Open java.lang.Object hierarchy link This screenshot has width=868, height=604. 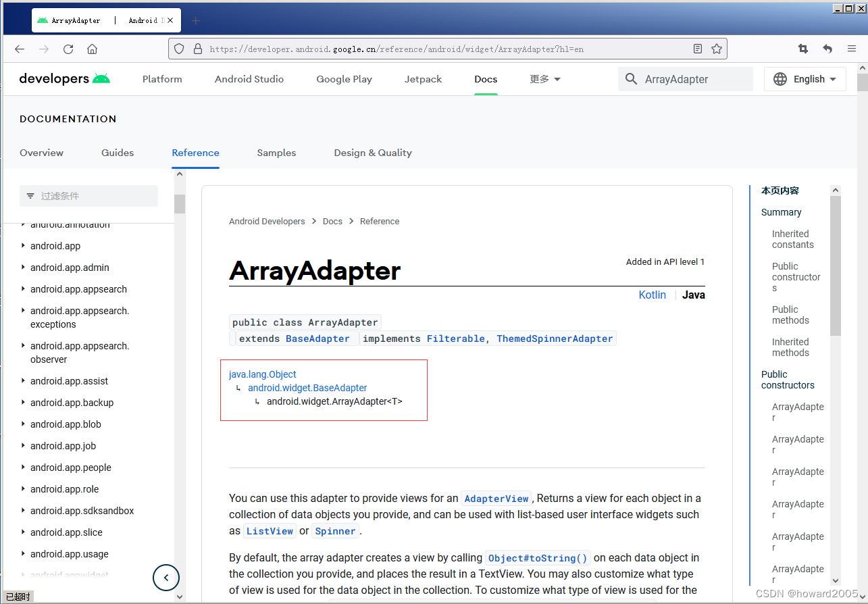click(263, 374)
